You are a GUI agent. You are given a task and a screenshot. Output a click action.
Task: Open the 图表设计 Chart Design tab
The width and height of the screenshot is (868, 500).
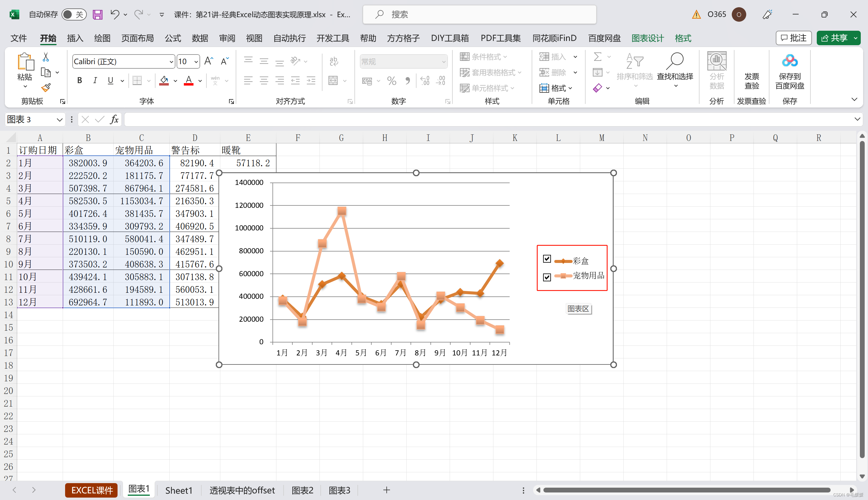point(648,38)
